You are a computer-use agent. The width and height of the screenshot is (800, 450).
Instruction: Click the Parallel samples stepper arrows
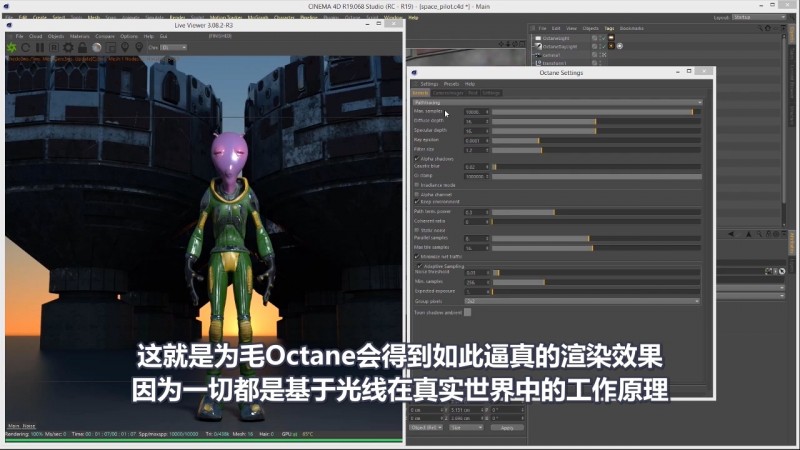pyautogui.click(x=487, y=238)
